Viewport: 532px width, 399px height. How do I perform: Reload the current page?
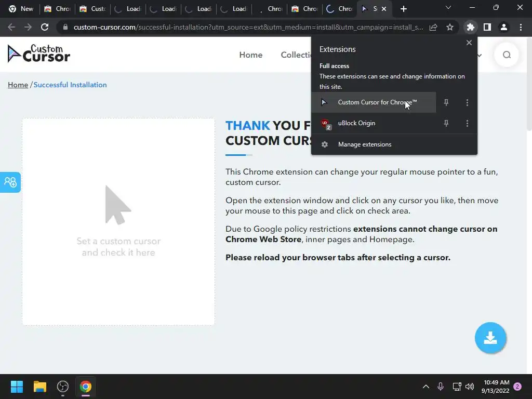(45, 27)
